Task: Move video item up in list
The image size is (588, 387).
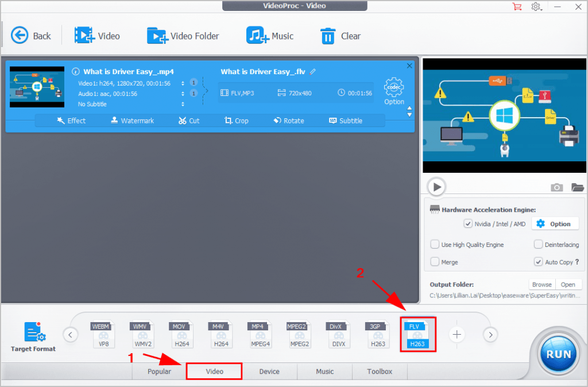Action: coord(409,109)
